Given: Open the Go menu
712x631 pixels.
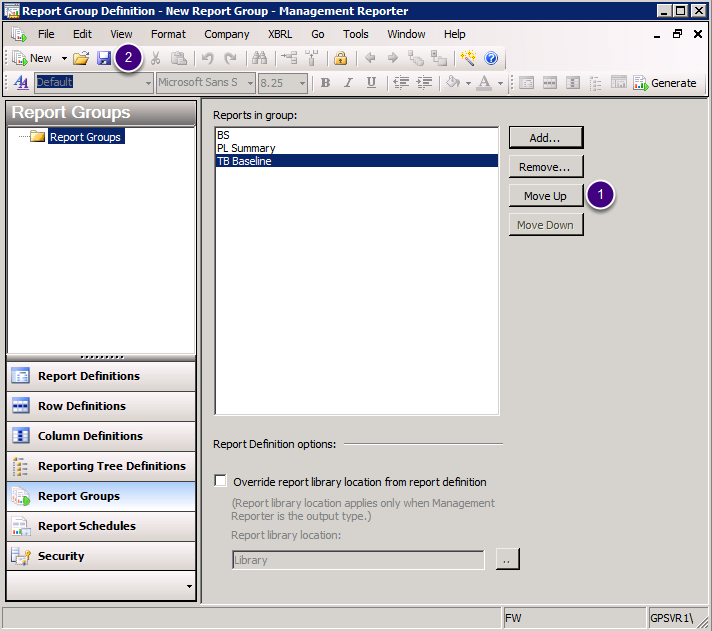Looking at the screenshot, I should (x=317, y=34).
